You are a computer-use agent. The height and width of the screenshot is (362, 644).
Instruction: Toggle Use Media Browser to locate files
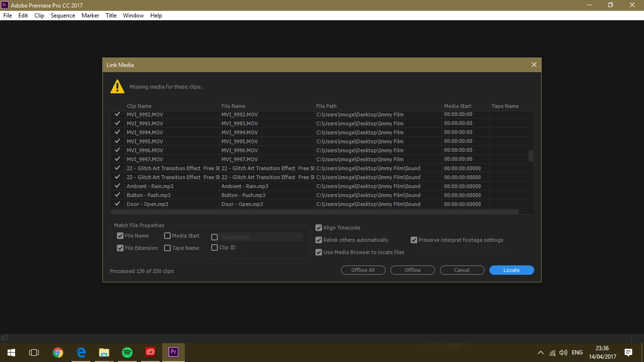pos(319,252)
